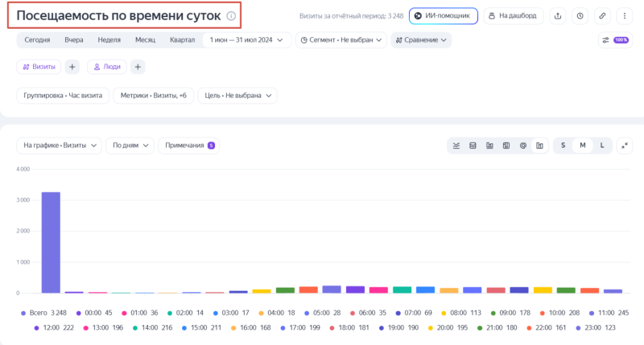Select the Вчера period
Viewport: 644px width, 345px height.
click(74, 39)
